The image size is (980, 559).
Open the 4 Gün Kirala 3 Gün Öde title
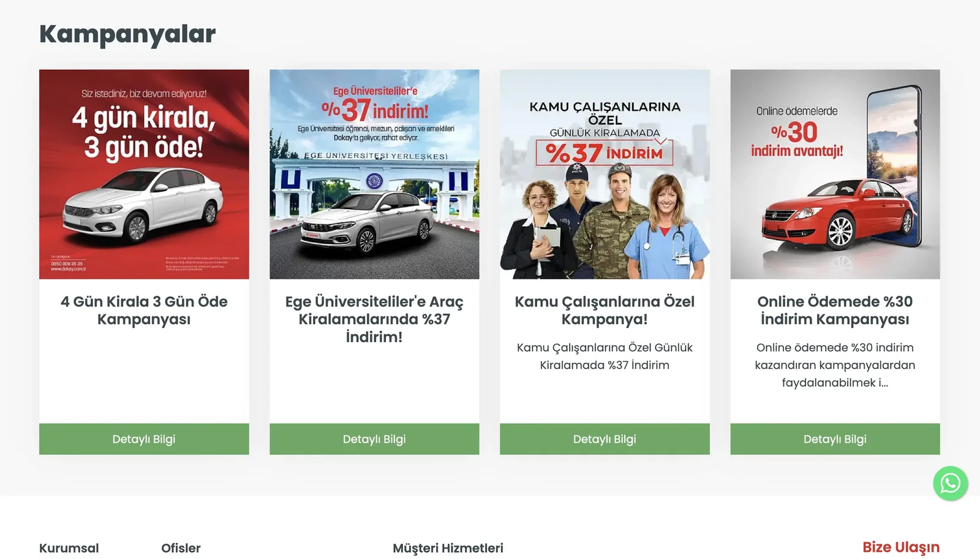[x=144, y=310]
